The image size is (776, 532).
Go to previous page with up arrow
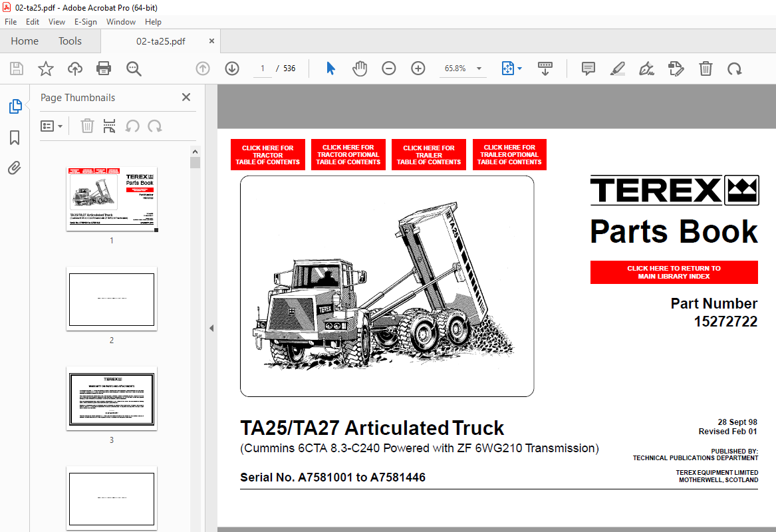pyautogui.click(x=203, y=68)
